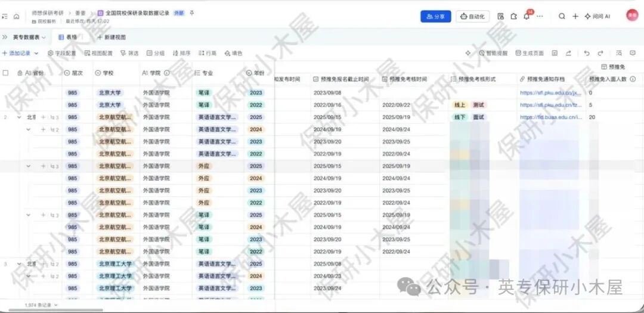644x313 pixels.
Task: Redo the last action
Action: (600, 53)
